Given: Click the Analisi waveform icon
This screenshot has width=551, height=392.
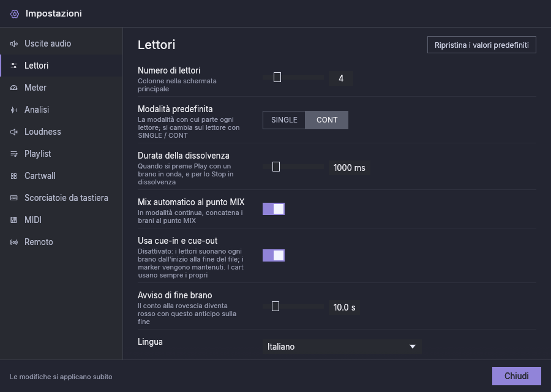Looking at the screenshot, I should pyautogui.click(x=13, y=110).
